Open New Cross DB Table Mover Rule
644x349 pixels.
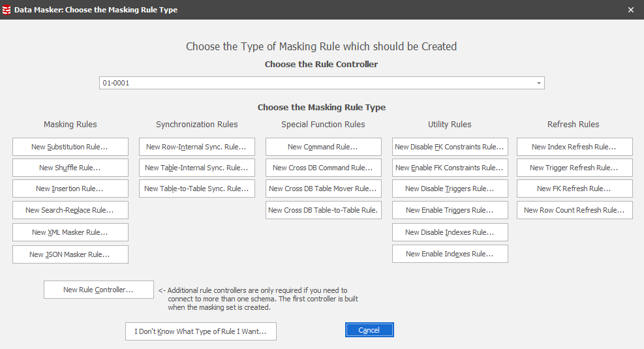tap(323, 189)
